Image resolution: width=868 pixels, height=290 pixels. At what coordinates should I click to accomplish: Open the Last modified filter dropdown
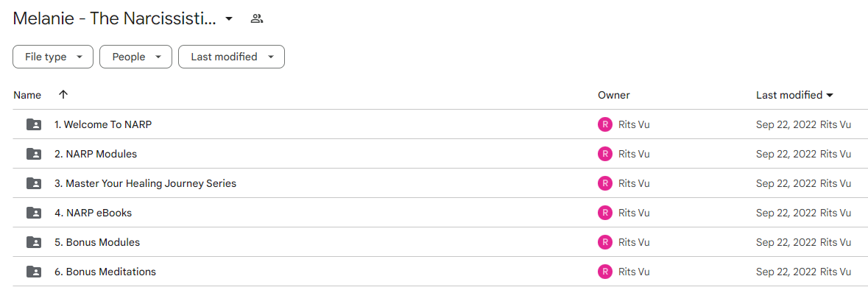(x=231, y=57)
